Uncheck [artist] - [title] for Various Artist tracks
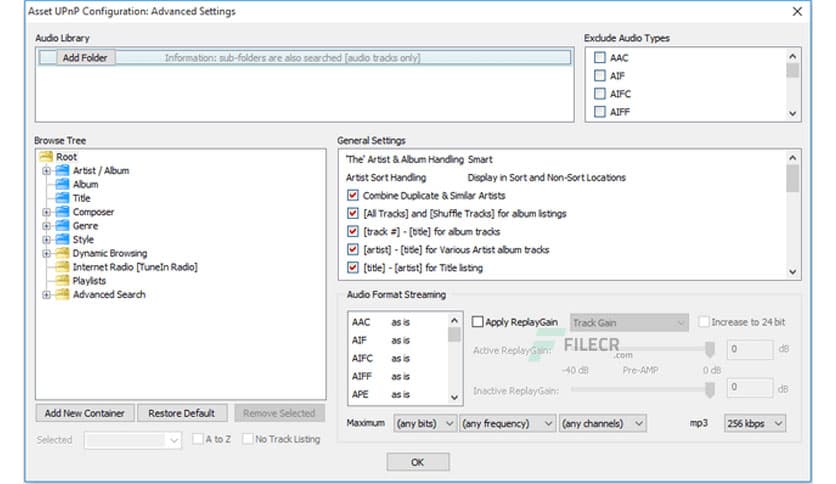Screen dimensions: 836x484 [x=352, y=249]
